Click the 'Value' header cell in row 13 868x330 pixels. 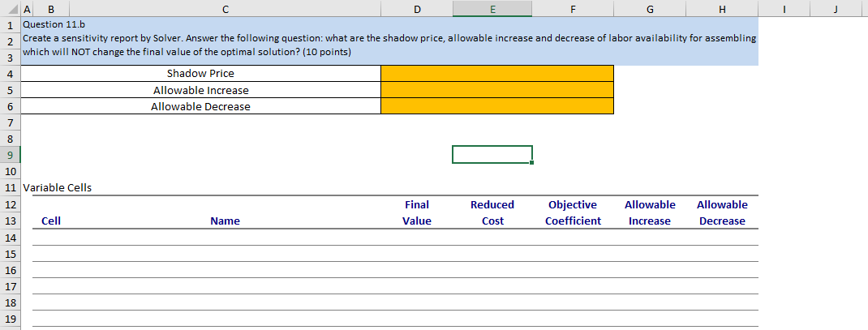pos(417,221)
